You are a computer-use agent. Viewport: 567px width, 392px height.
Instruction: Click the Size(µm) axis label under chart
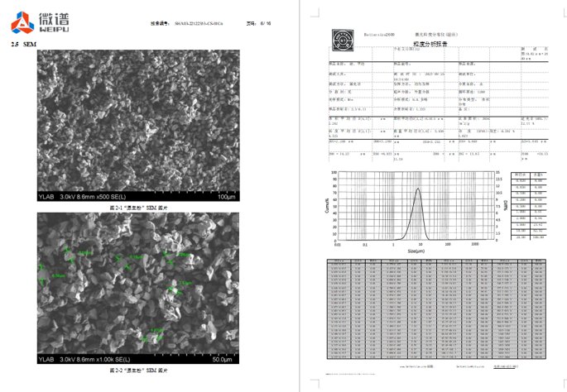click(418, 251)
